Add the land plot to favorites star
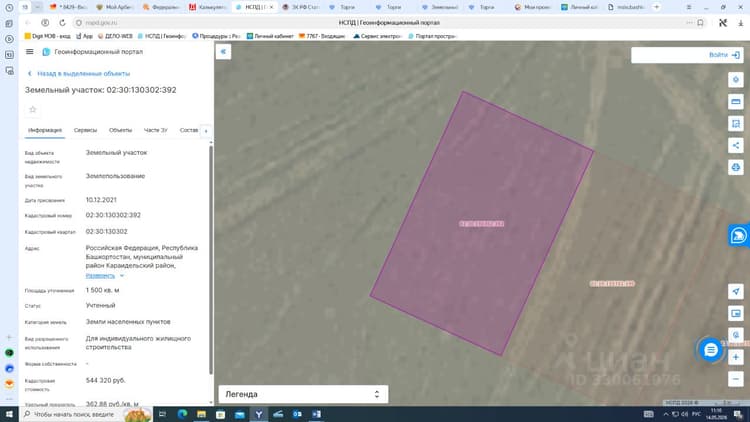This screenshot has height=422, width=750. 33,110
